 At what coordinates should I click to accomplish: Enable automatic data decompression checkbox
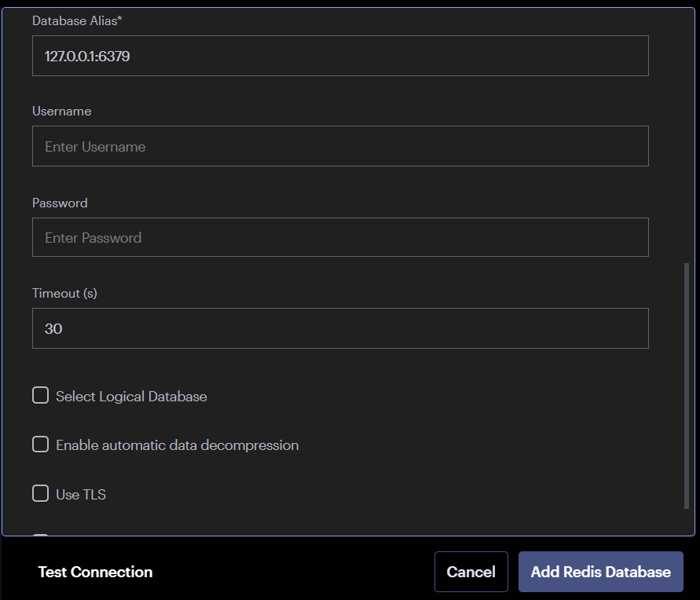pyautogui.click(x=41, y=445)
